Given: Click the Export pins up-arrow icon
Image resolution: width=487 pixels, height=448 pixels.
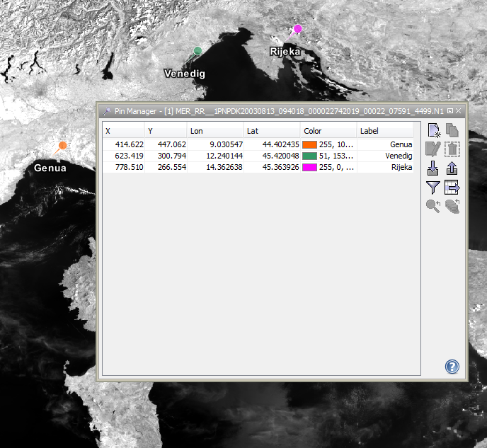Looking at the screenshot, I should (x=452, y=168).
